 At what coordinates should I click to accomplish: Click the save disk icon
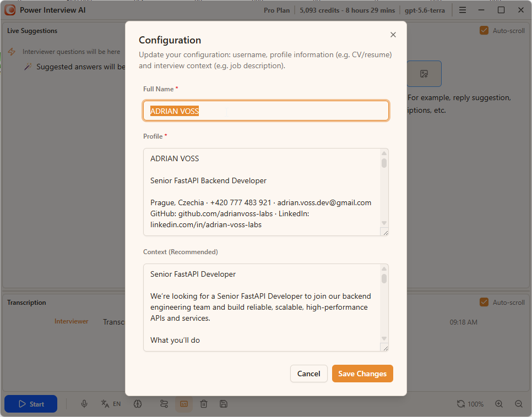[223, 404]
